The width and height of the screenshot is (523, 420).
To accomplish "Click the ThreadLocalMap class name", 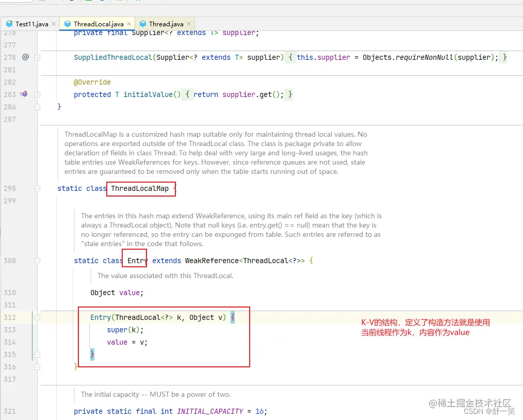I will click(140, 188).
